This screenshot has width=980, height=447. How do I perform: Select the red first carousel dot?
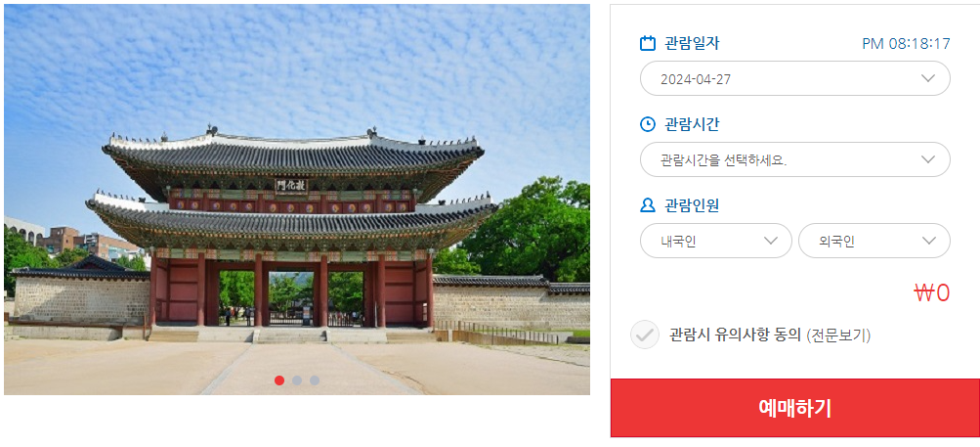click(x=279, y=380)
